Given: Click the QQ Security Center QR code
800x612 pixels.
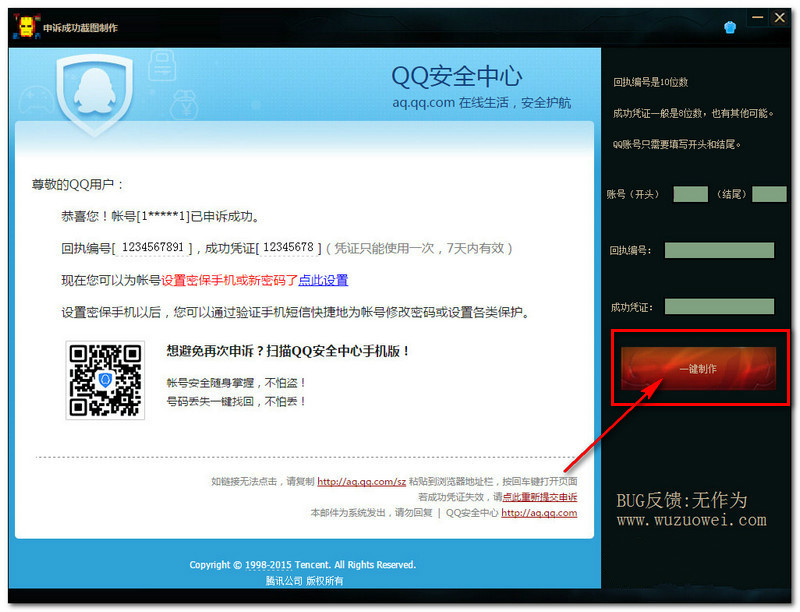Looking at the screenshot, I should coord(105,379).
